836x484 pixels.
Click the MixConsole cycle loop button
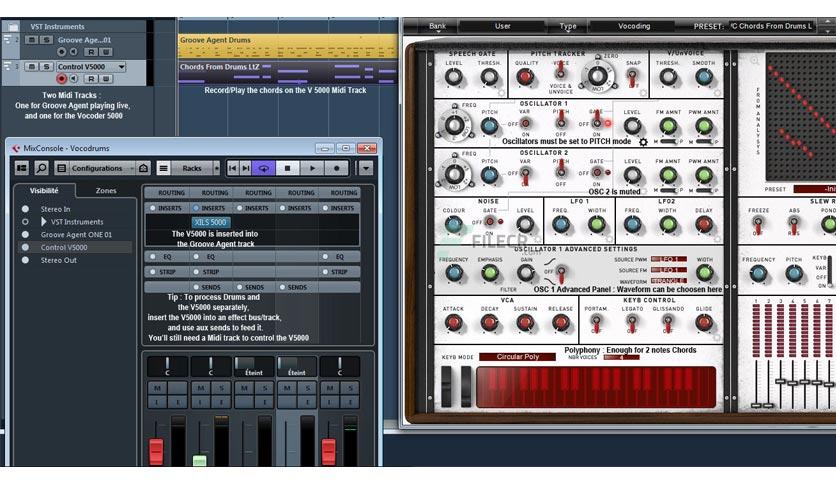(263, 168)
